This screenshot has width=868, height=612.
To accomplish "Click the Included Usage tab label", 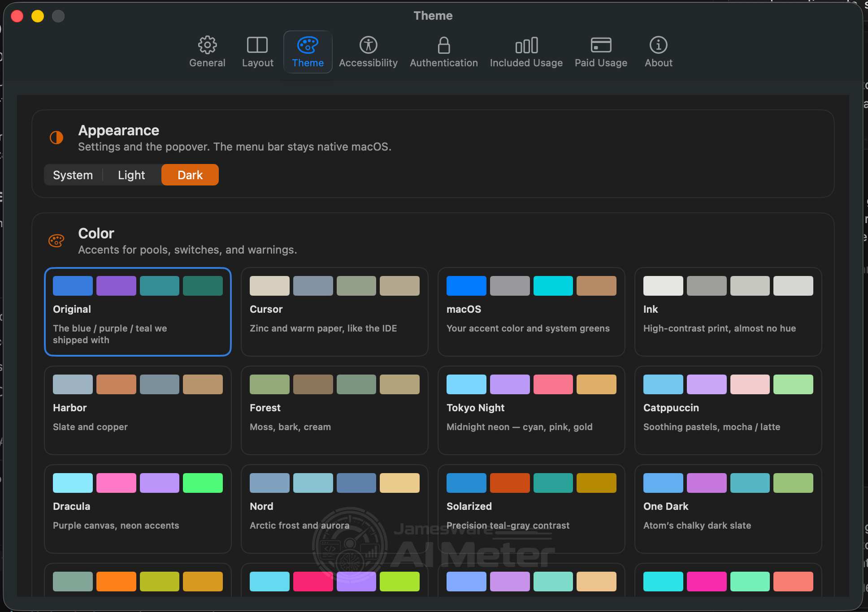I will (526, 63).
